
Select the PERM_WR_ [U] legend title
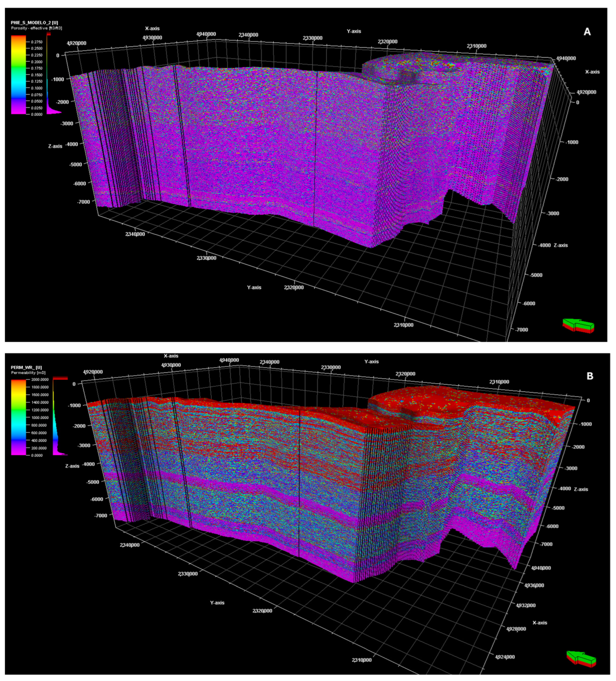pos(26,367)
